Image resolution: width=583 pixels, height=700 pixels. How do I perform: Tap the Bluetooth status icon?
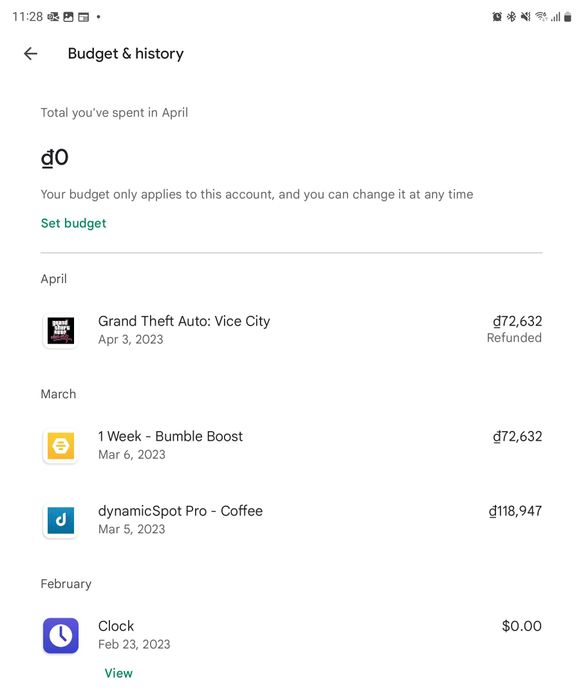(x=511, y=17)
